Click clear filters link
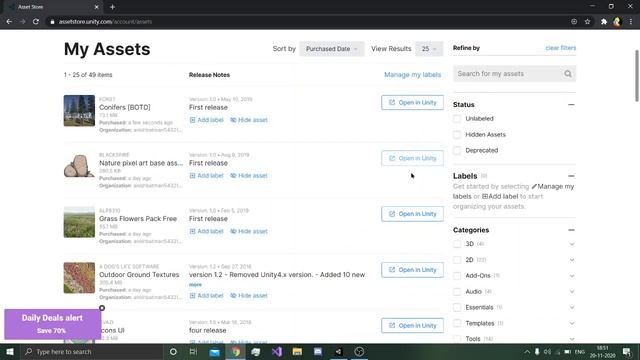 [560, 48]
